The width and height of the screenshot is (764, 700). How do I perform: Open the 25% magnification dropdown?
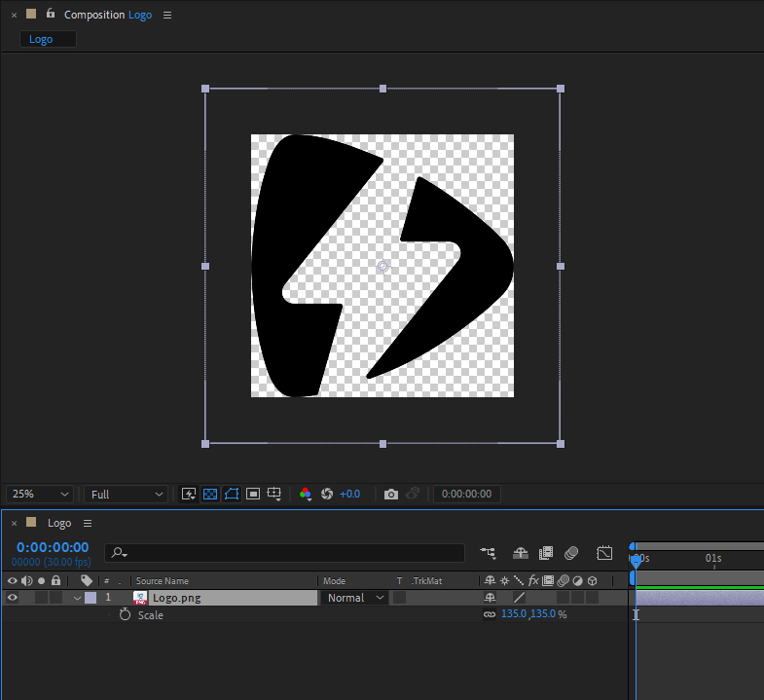click(x=40, y=494)
